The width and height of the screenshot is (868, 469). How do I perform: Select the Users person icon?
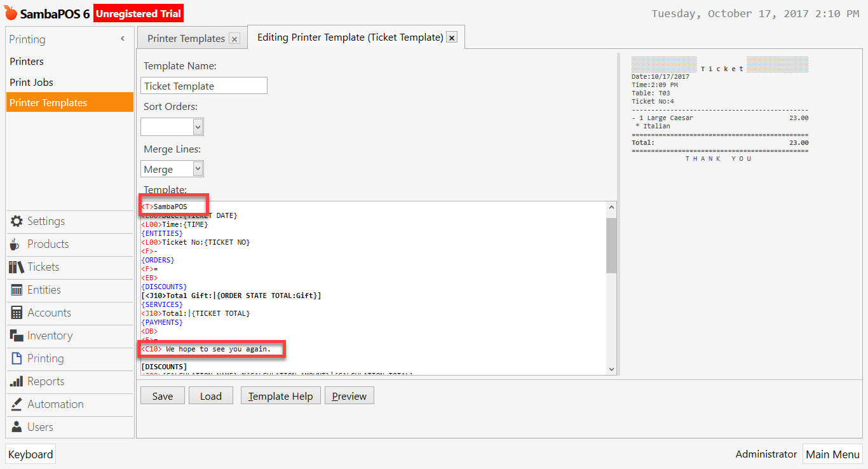coord(15,427)
